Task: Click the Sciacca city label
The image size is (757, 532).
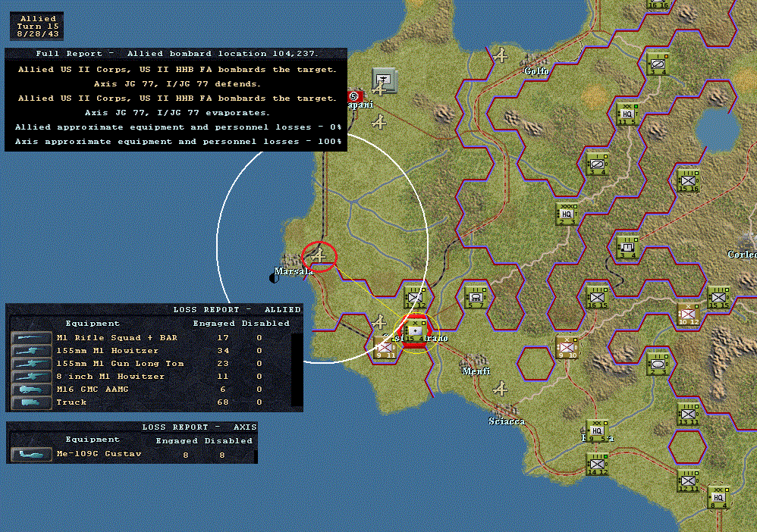Action: [x=507, y=421]
